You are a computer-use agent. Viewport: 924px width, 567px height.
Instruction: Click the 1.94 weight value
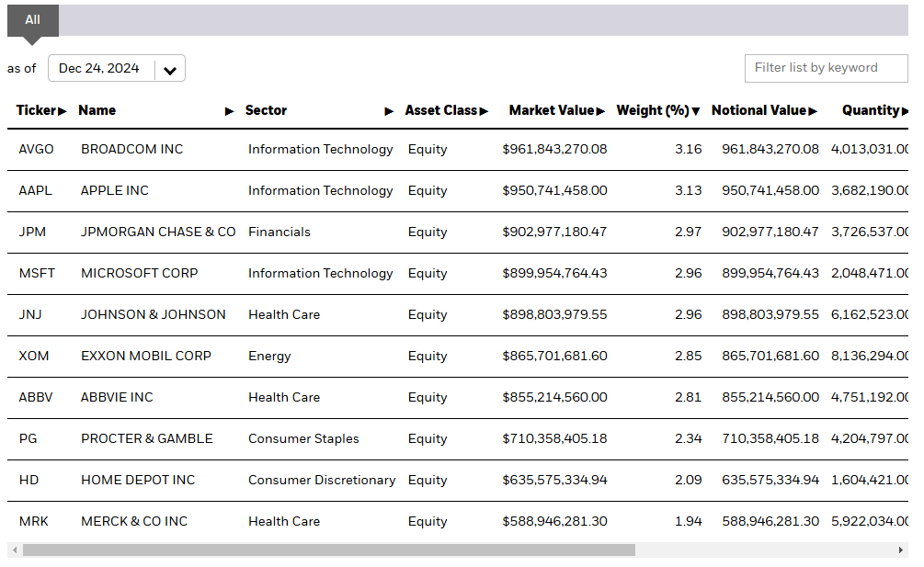click(689, 522)
